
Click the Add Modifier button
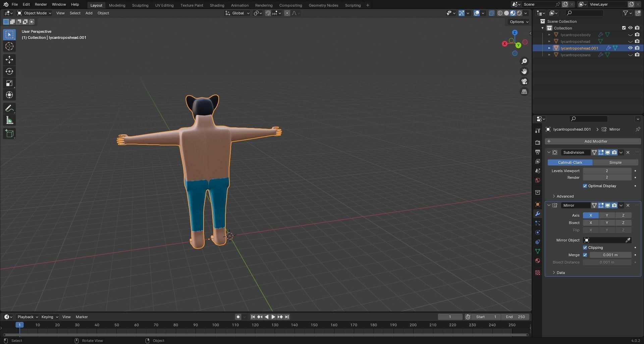[x=593, y=141]
